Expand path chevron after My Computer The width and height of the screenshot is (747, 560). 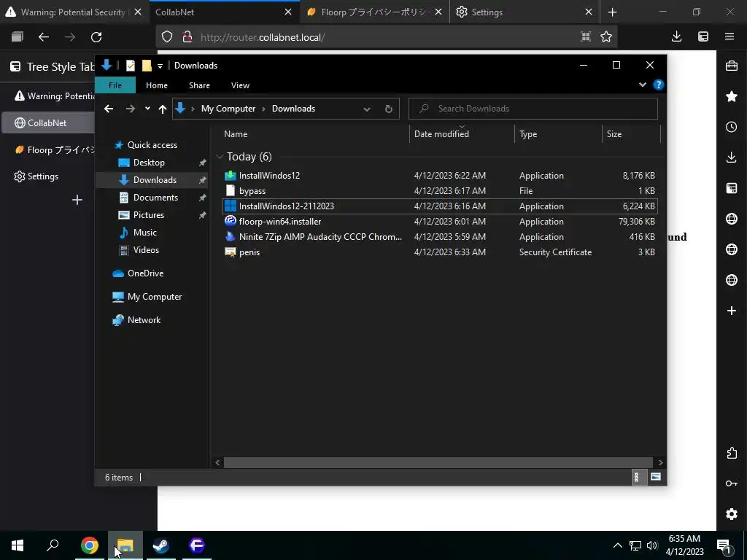pos(263,109)
